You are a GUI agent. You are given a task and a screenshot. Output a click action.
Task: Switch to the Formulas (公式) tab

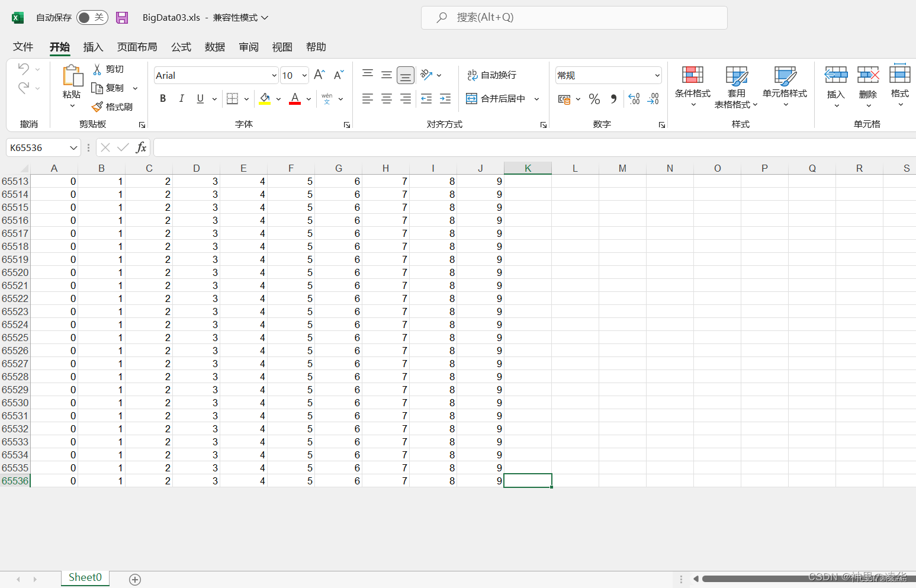point(181,47)
